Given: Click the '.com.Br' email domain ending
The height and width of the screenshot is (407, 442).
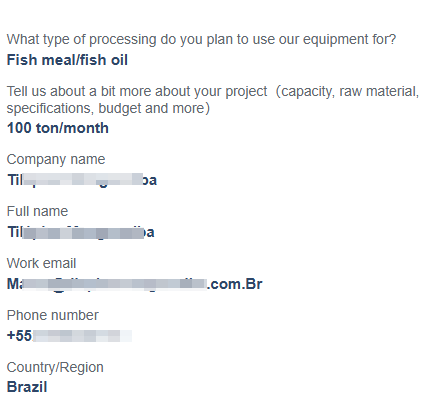Looking at the screenshot, I should pyautogui.click(x=235, y=284).
